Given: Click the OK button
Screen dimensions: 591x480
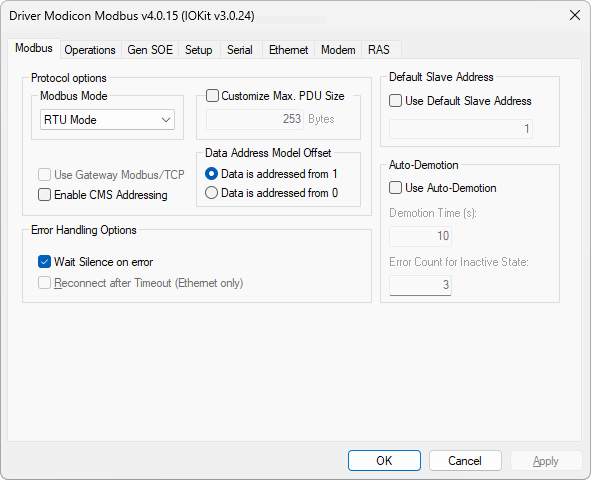Looking at the screenshot, I should (x=384, y=460).
